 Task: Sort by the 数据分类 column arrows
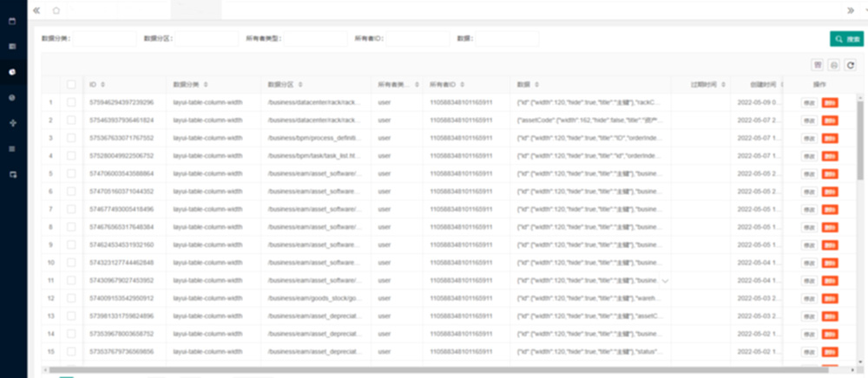point(206,85)
